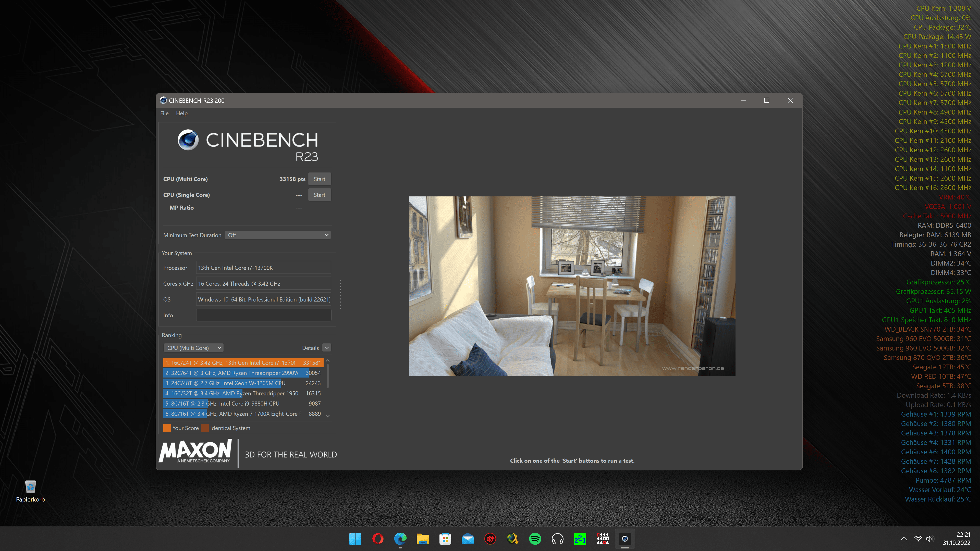Select the Core i9-9880H ranking entry
The image size is (980, 551).
[x=243, y=404]
